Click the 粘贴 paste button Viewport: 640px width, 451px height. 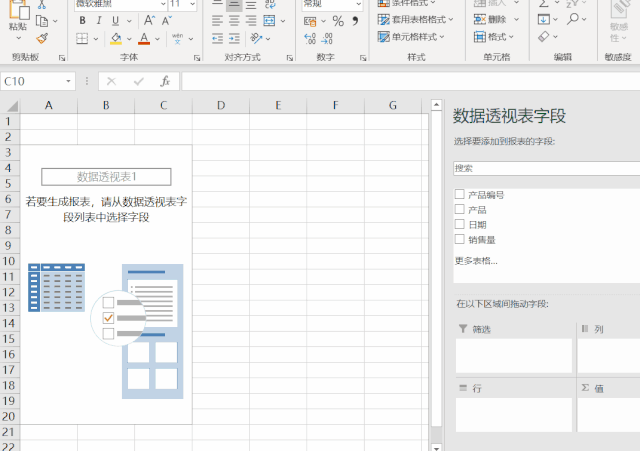pos(18,15)
